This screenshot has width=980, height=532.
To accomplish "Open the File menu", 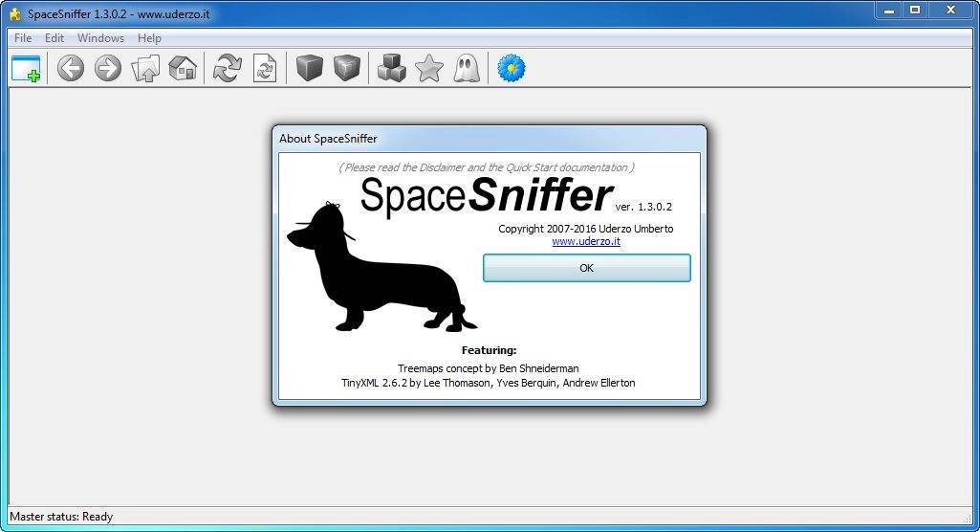I will pyautogui.click(x=23, y=38).
